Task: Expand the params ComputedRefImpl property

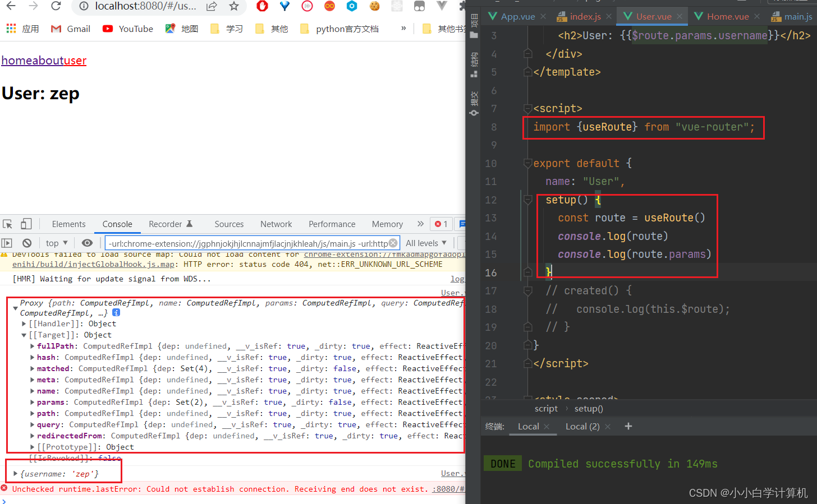Action: 32,402
